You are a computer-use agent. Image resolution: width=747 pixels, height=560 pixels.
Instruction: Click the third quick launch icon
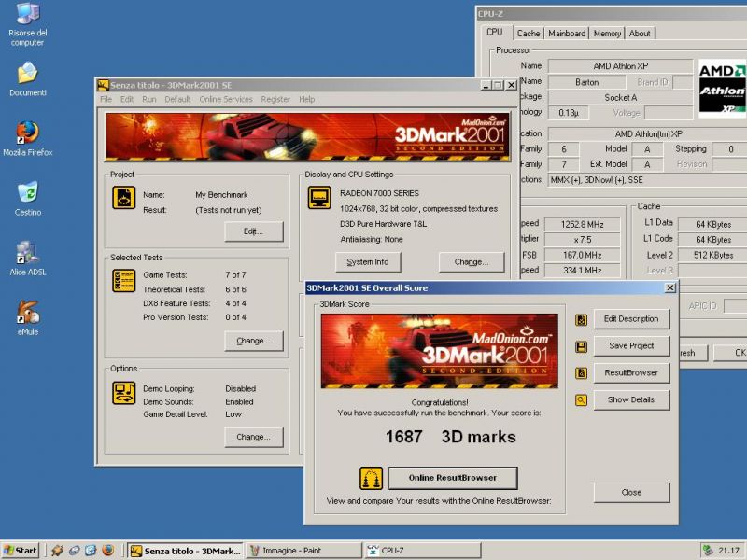point(91,551)
